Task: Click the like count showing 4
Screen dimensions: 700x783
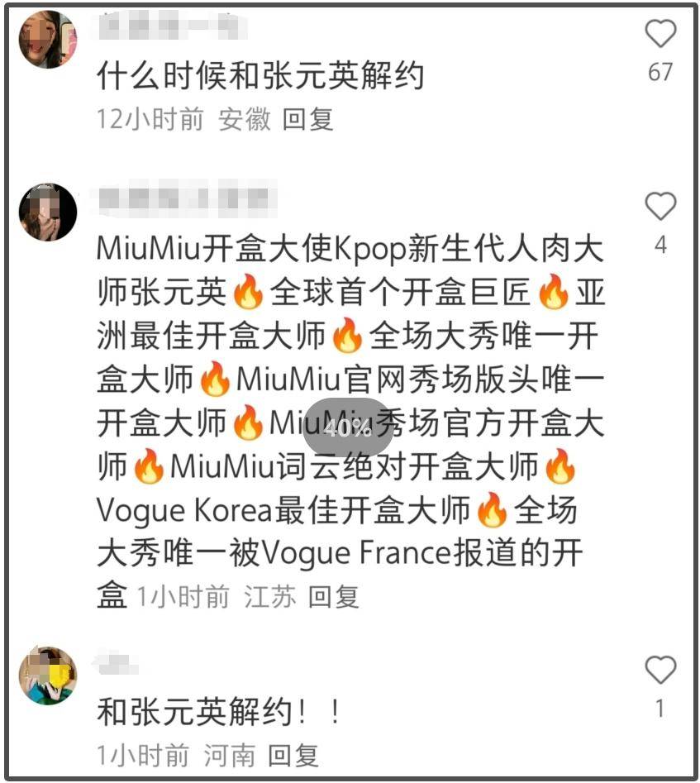Action: coord(660,246)
